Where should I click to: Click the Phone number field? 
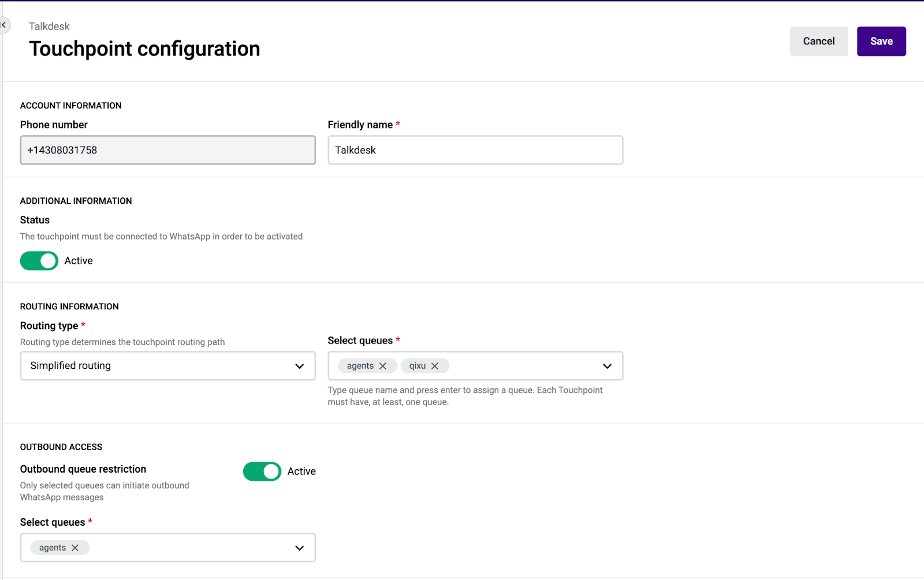(167, 150)
